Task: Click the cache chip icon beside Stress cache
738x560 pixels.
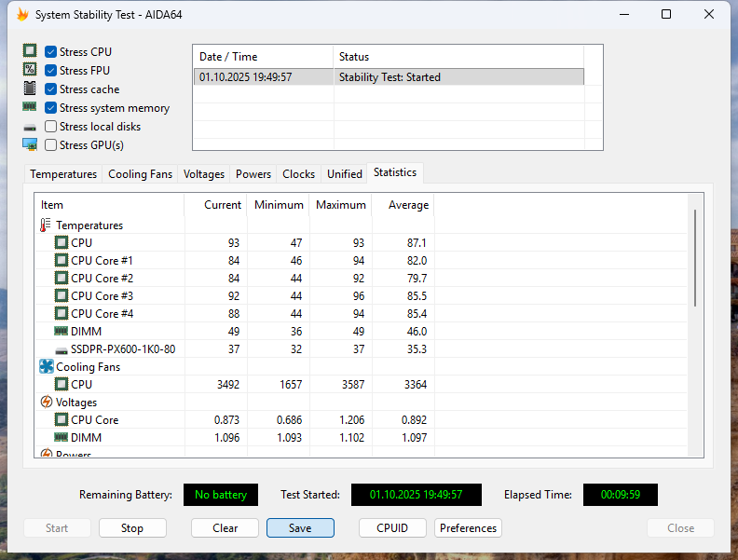Action: coord(30,88)
